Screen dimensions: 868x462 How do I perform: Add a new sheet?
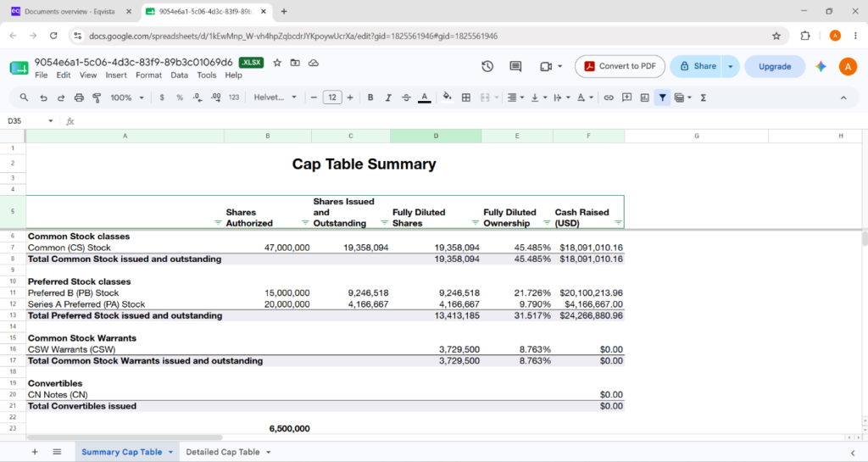coord(34,452)
